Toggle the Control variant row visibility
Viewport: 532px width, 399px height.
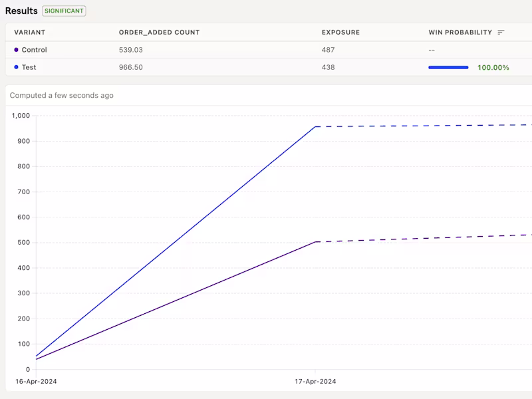[33, 49]
